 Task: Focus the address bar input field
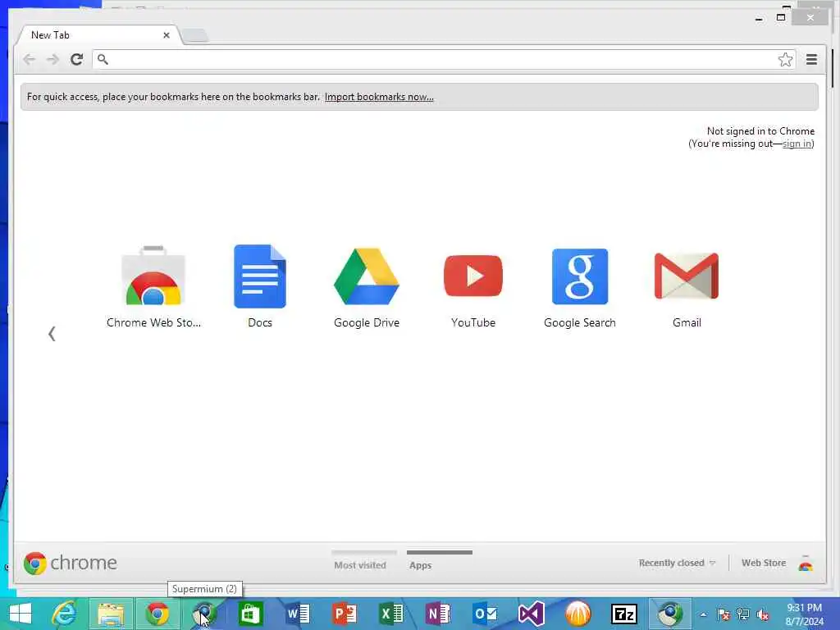tap(445, 59)
